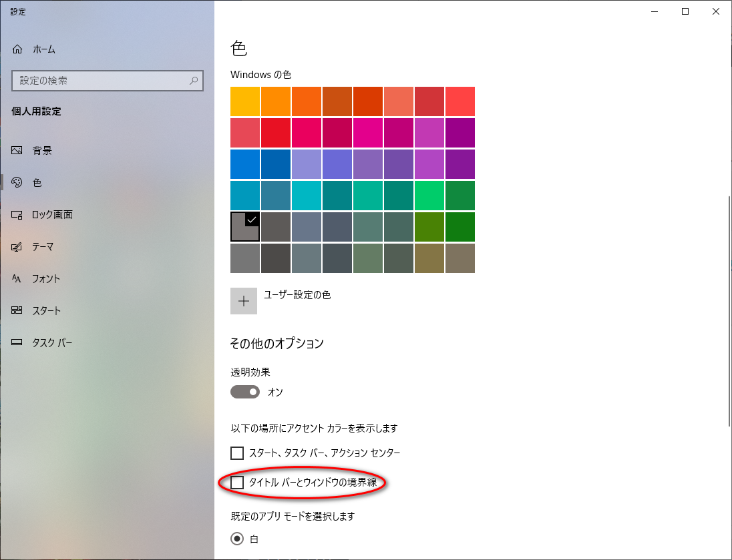
Task: Choose the bright green swatch in fourth row
Action: click(429, 196)
